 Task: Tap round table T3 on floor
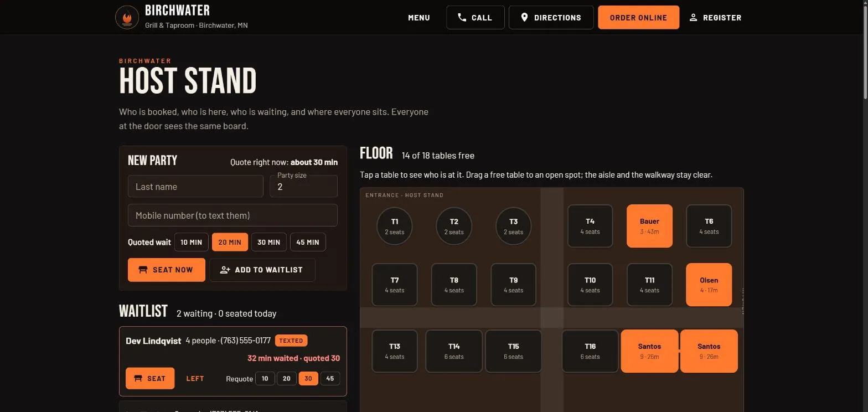tap(514, 226)
